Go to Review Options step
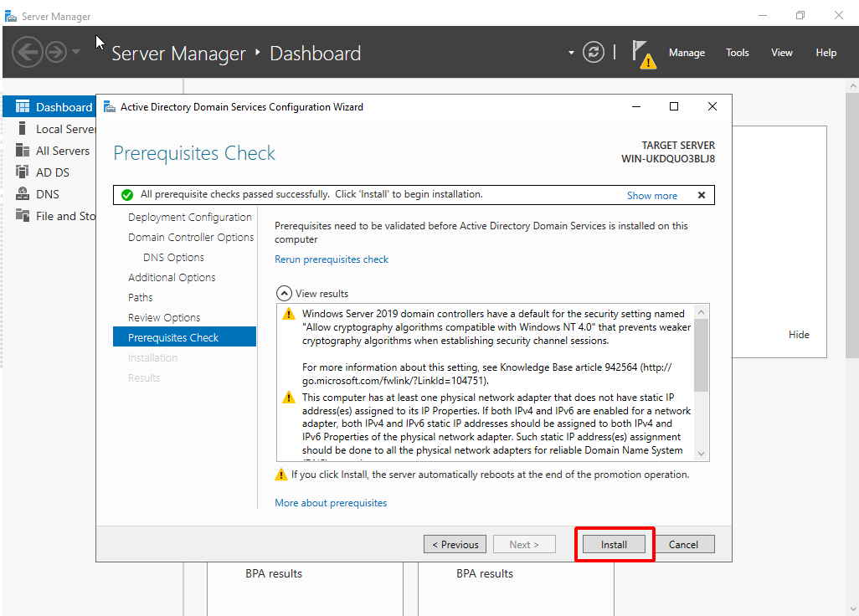This screenshot has width=859, height=616. tap(164, 318)
